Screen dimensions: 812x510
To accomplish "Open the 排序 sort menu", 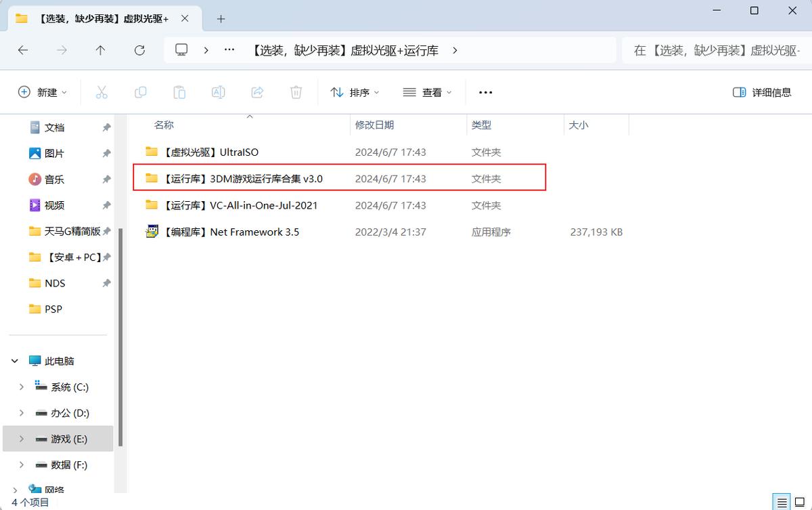I will point(355,92).
